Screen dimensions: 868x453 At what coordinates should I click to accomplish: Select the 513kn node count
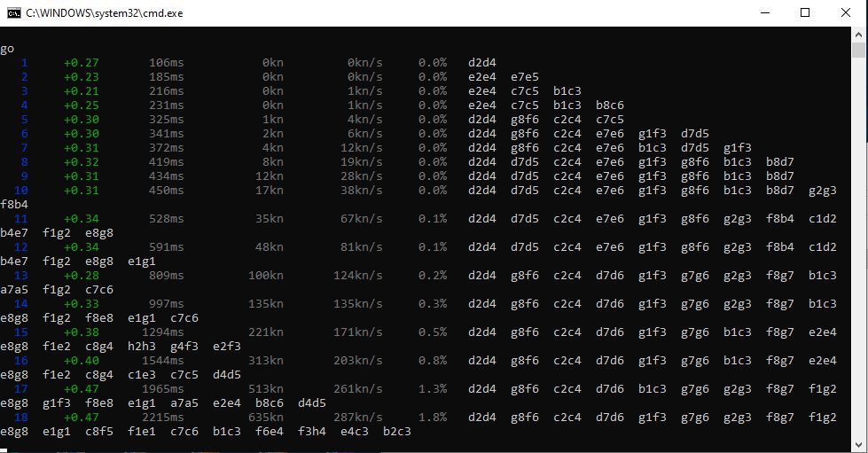[266, 389]
